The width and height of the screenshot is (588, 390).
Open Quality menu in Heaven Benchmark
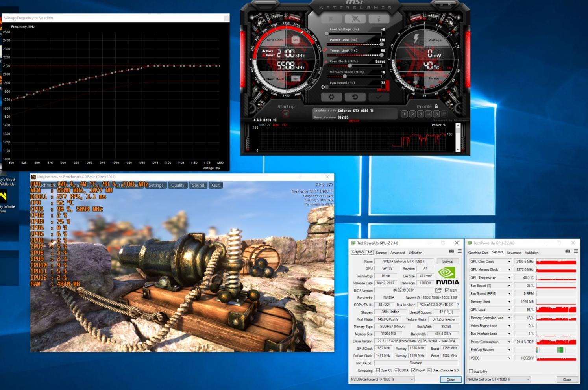pos(178,185)
